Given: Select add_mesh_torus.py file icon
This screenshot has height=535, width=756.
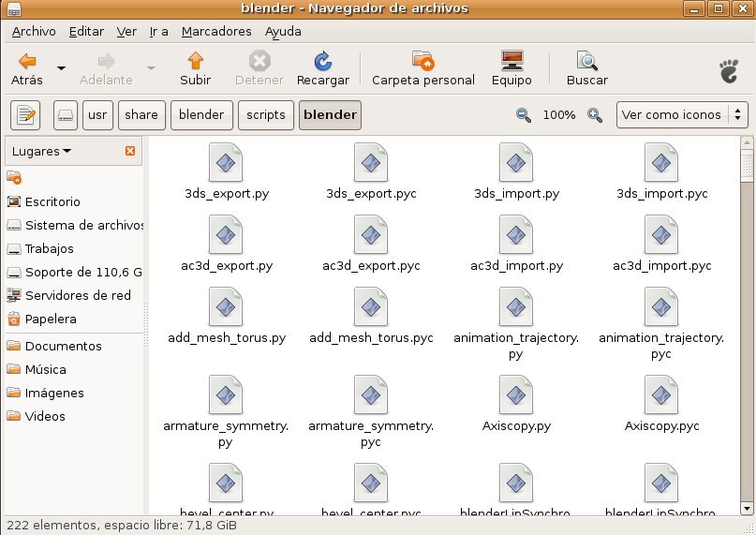Looking at the screenshot, I should 226,306.
